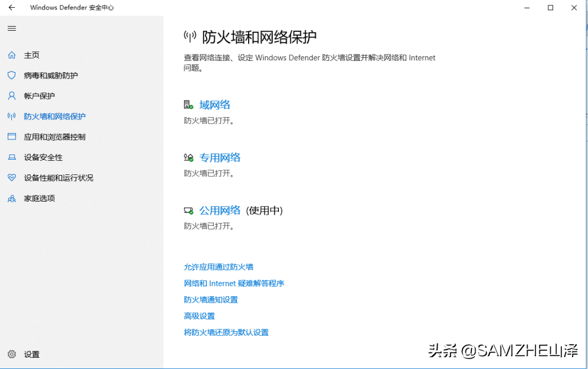The image size is (588, 369).
Task: Open 设置 at the sidebar bottom
Action: click(32, 354)
